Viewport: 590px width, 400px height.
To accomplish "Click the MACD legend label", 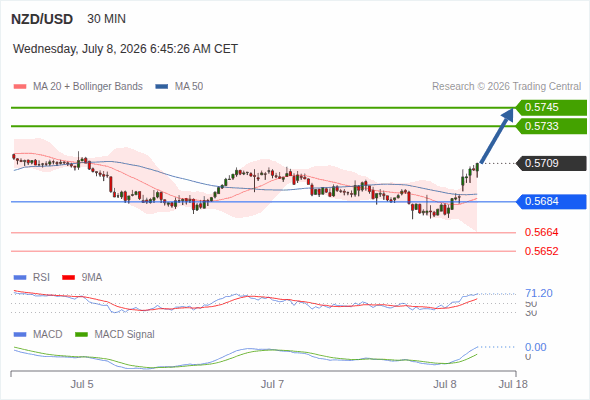I will [48, 335].
